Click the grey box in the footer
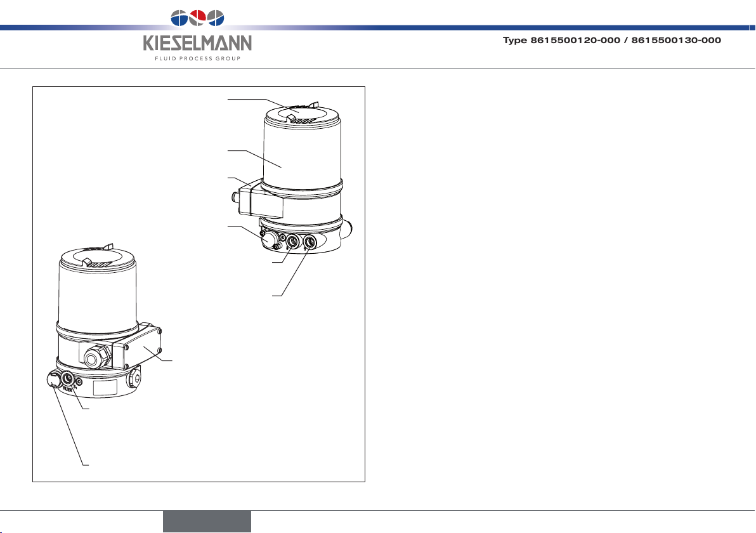The image size is (756, 533). tap(207, 522)
